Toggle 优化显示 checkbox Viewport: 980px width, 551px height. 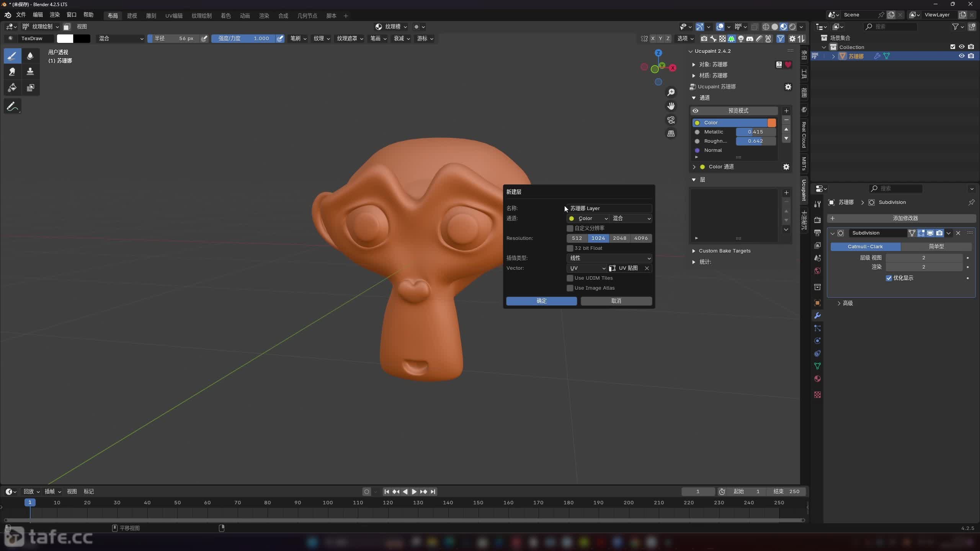point(889,278)
